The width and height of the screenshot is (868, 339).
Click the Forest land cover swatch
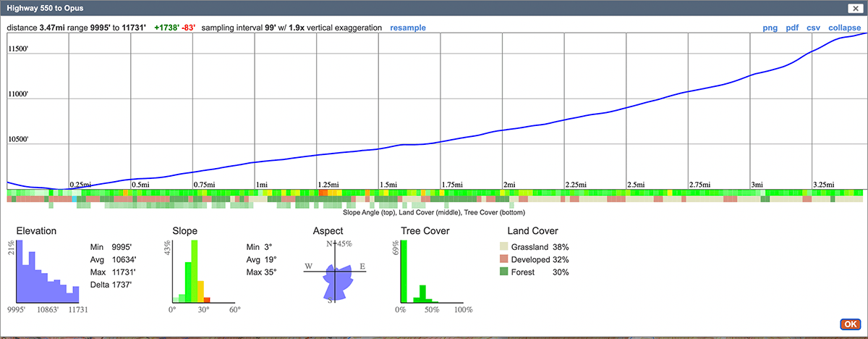point(506,272)
